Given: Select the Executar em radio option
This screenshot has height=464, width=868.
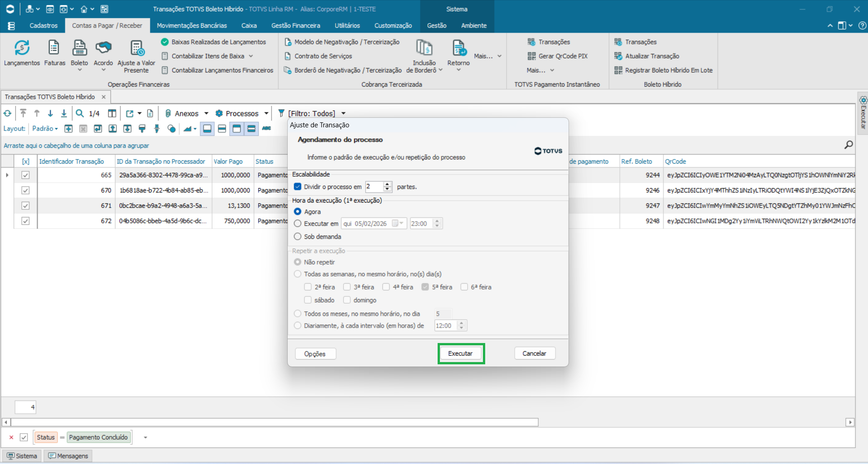Looking at the screenshot, I should pyautogui.click(x=298, y=223).
